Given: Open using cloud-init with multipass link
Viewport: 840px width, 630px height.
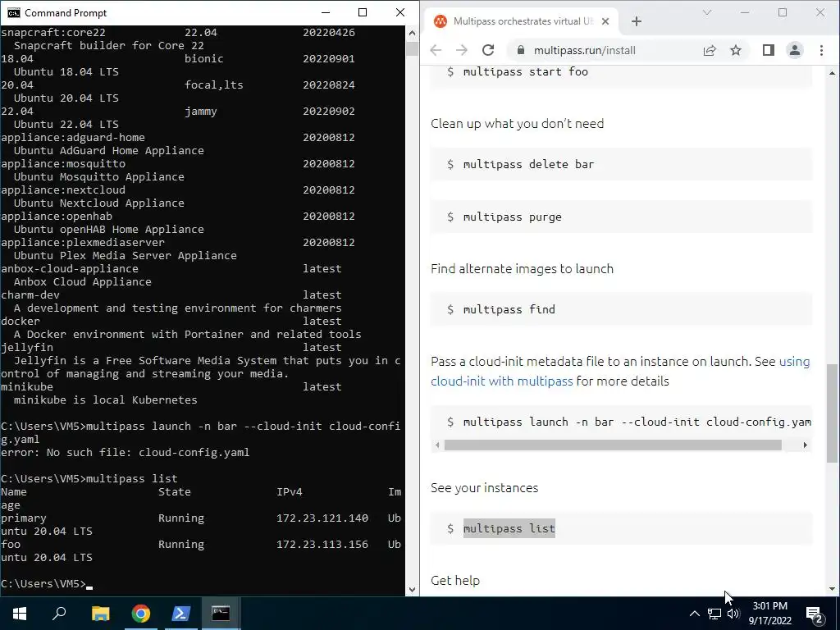Looking at the screenshot, I should coord(620,372).
